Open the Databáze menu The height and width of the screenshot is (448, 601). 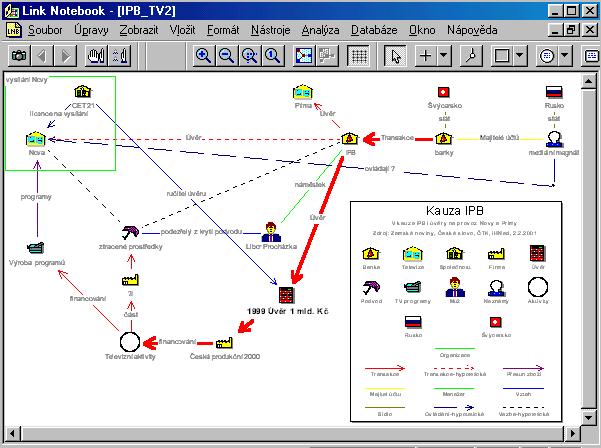[x=374, y=30]
